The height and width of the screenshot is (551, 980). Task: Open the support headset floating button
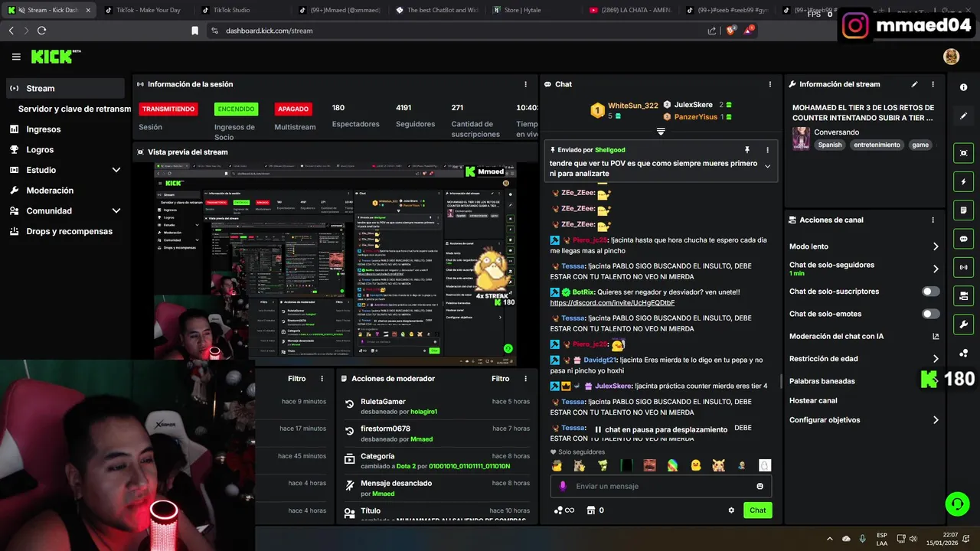pos(957,504)
